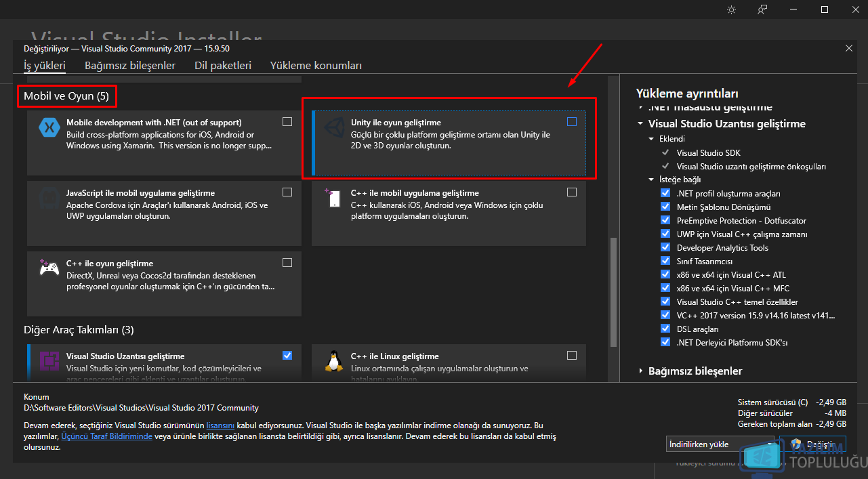868x479 pixels.
Task: Check C++ ile mobil uygulama geliştirme
Action: (x=572, y=192)
